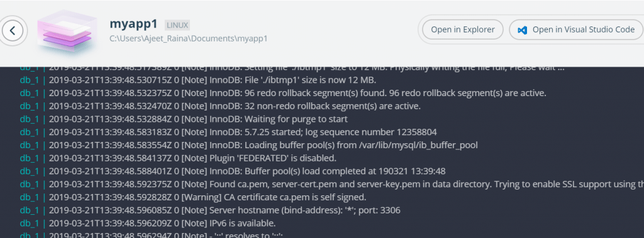Go back using the left chevron button
This screenshot has width=644, height=238.
[x=13, y=30]
